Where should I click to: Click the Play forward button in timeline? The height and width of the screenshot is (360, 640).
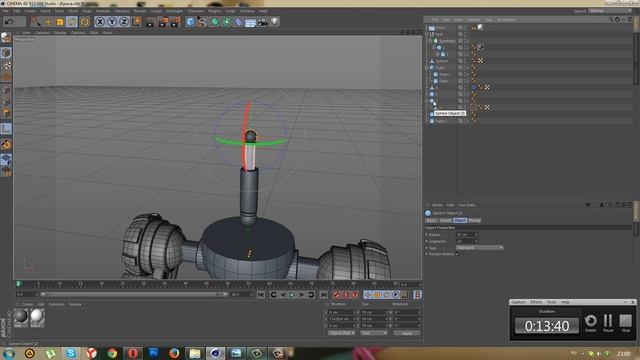click(292, 295)
